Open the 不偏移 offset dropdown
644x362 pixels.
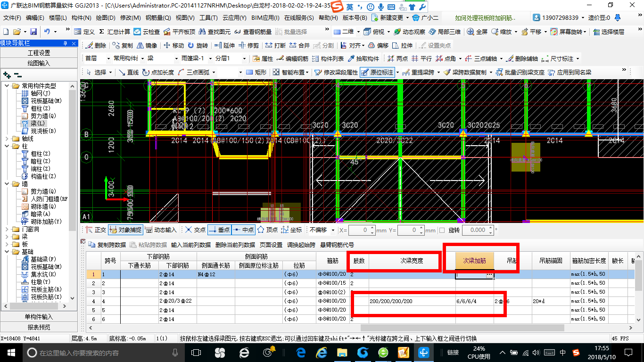coord(334,230)
